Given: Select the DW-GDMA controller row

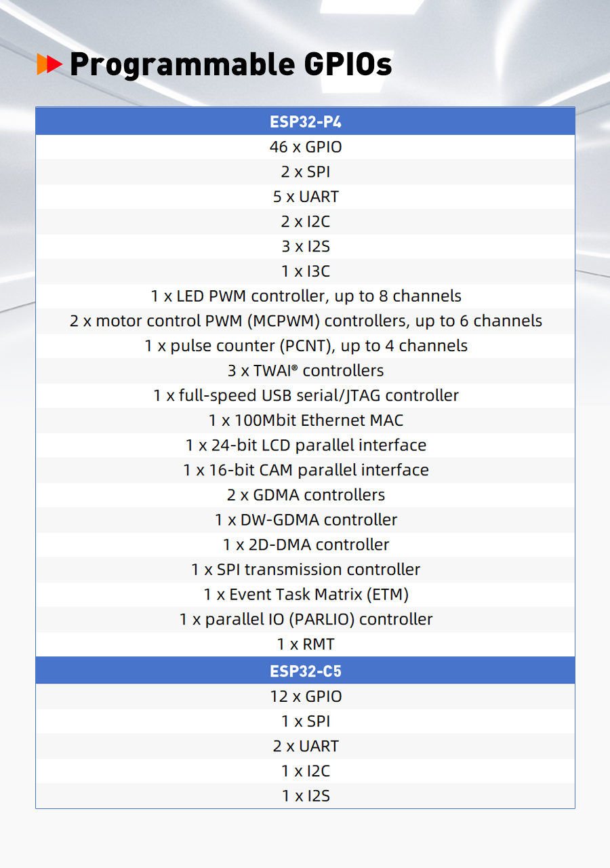Looking at the screenshot, I should coord(305,520).
